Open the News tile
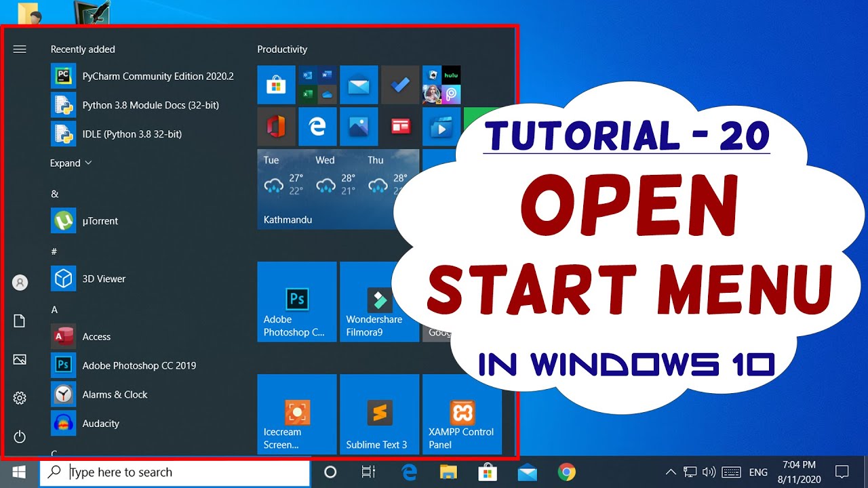The width and height of the screenshot is (868, 488). [x=400, y=126]
